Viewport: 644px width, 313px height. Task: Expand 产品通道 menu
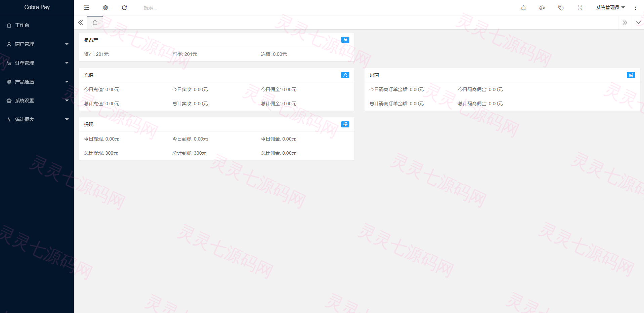pos(37,82)
